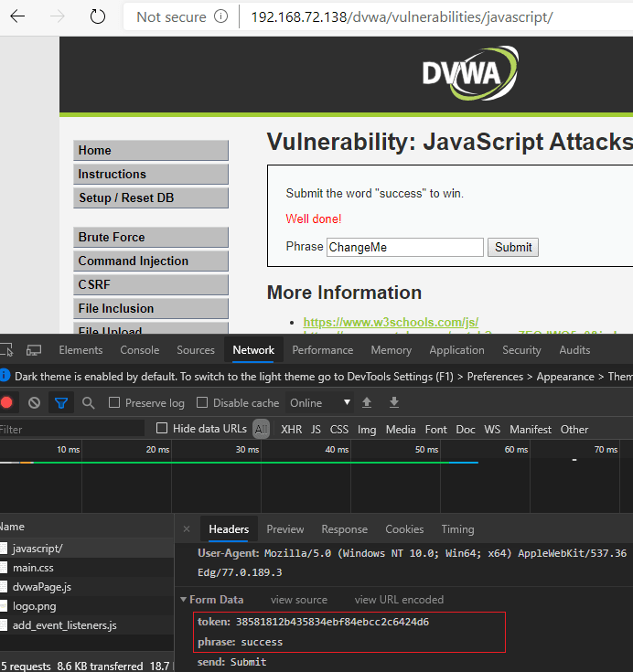Enable the Preserve log checkbox

(114, 402)
